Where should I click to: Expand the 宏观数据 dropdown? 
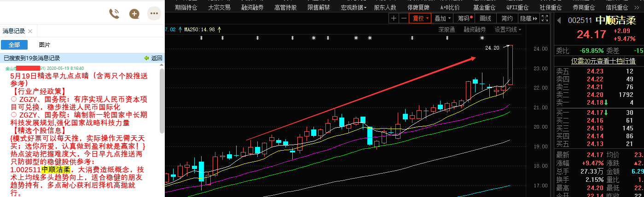click(x=354, y=7)
